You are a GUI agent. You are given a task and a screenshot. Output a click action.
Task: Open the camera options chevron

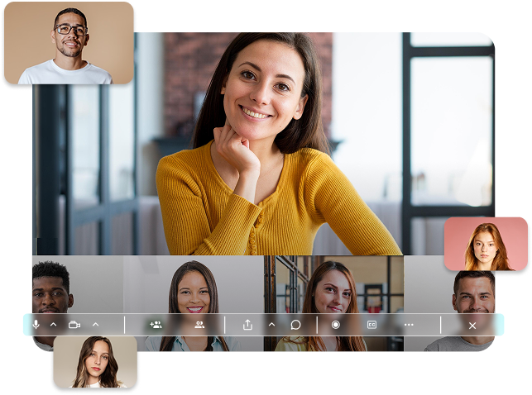click(95, 325)
